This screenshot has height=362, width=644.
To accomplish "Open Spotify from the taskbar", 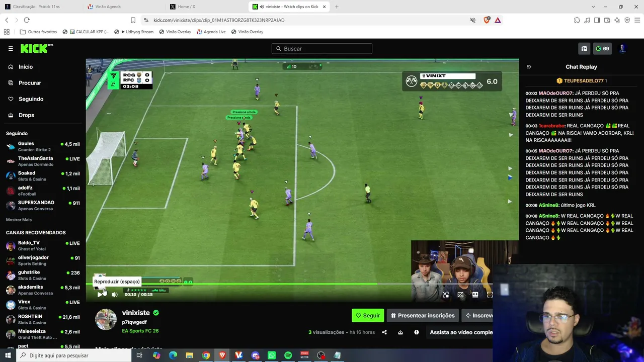I will 288,355.
